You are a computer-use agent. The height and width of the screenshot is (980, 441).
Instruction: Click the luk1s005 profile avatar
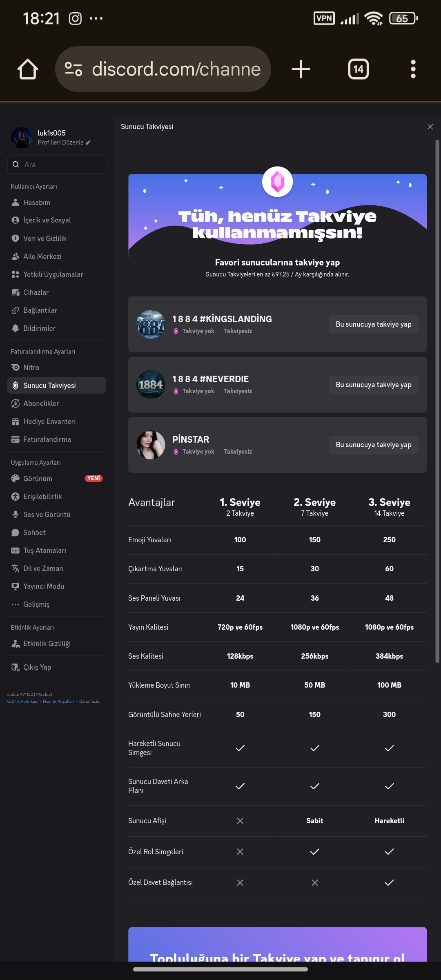(x=21, y=137)
